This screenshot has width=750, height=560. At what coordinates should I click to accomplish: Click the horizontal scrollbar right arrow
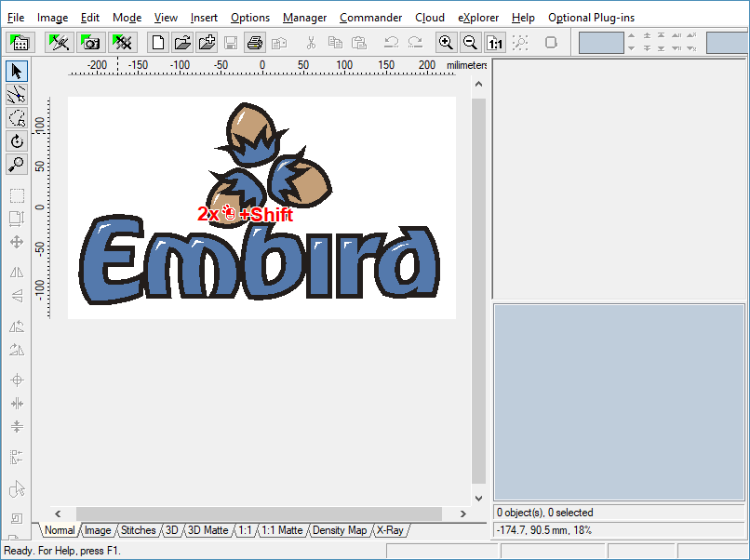[463, 514]
